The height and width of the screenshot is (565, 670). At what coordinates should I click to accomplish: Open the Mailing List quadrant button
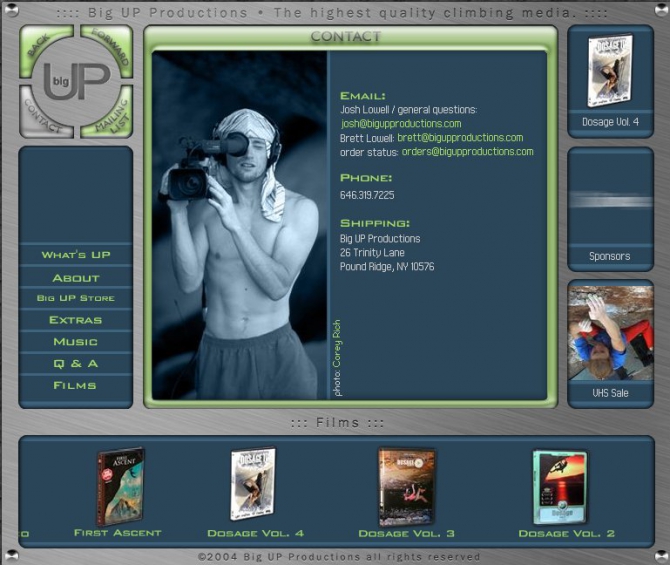point(112,115)
